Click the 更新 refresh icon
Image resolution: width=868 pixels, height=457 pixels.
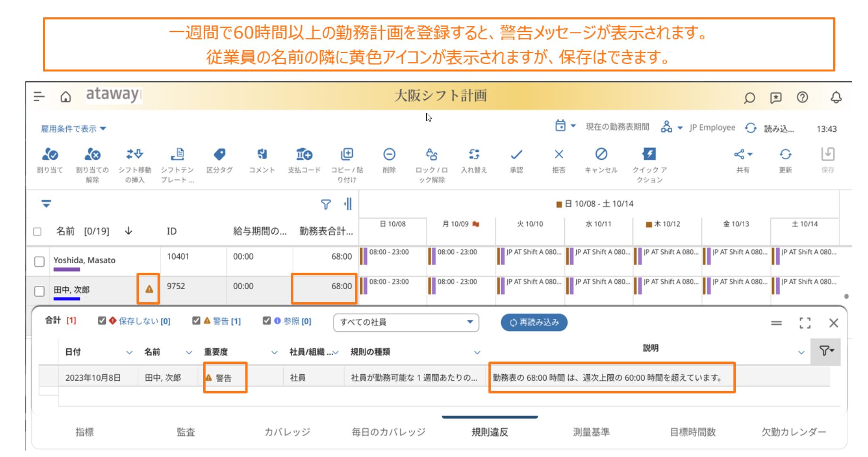[785, 155]
